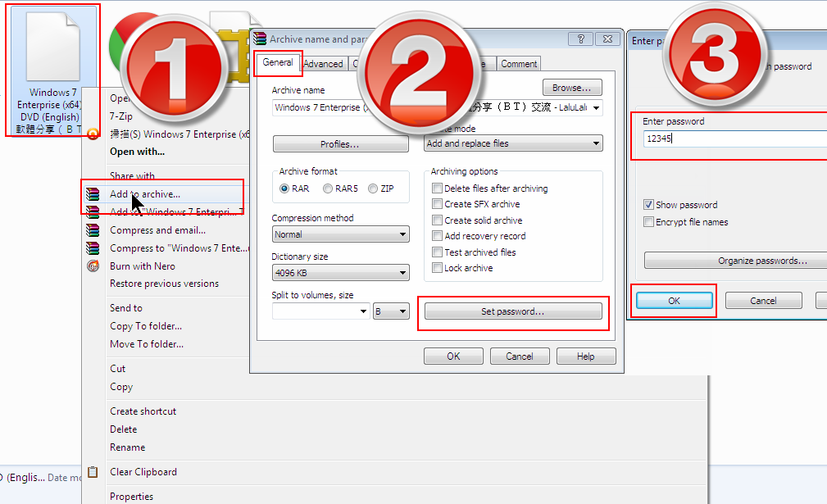This screenshot has width=827, height=504.
Task: Close the Archive name and parameters dialog
Action: (x=607, y=39)
